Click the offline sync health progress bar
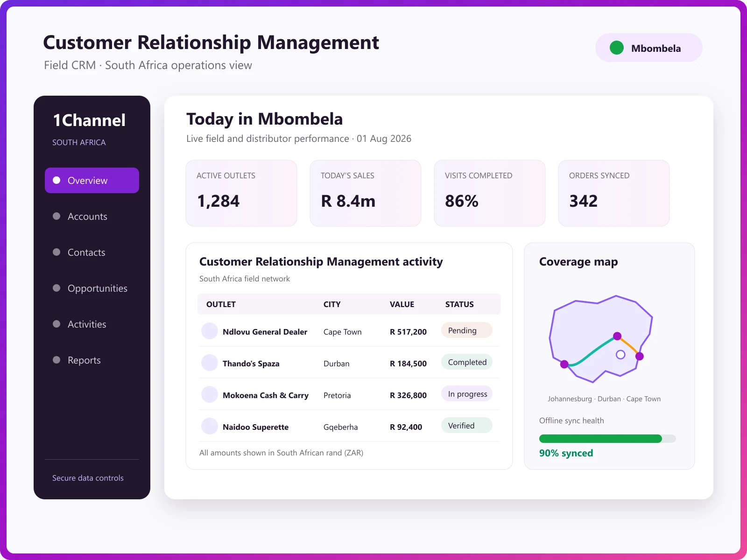Viewport: 747px width, 560px height. pyautogui.click(x=607, y=439)
